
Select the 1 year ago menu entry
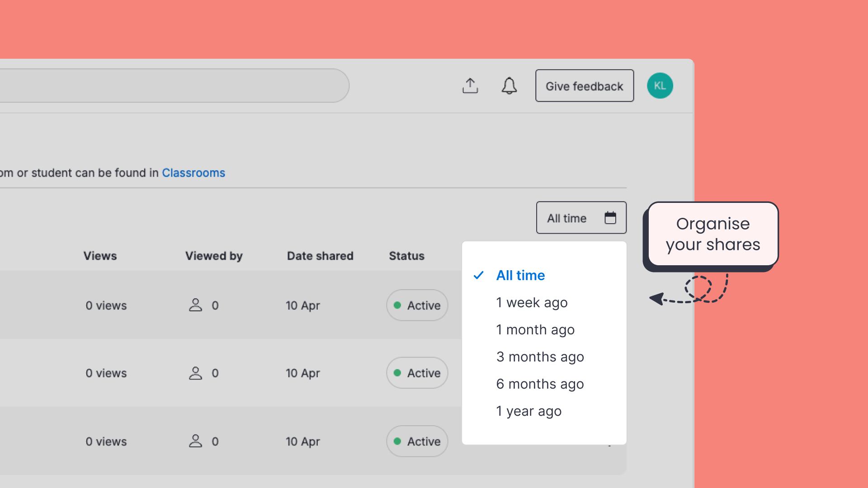pyautogui.click(x=528, y=411)
